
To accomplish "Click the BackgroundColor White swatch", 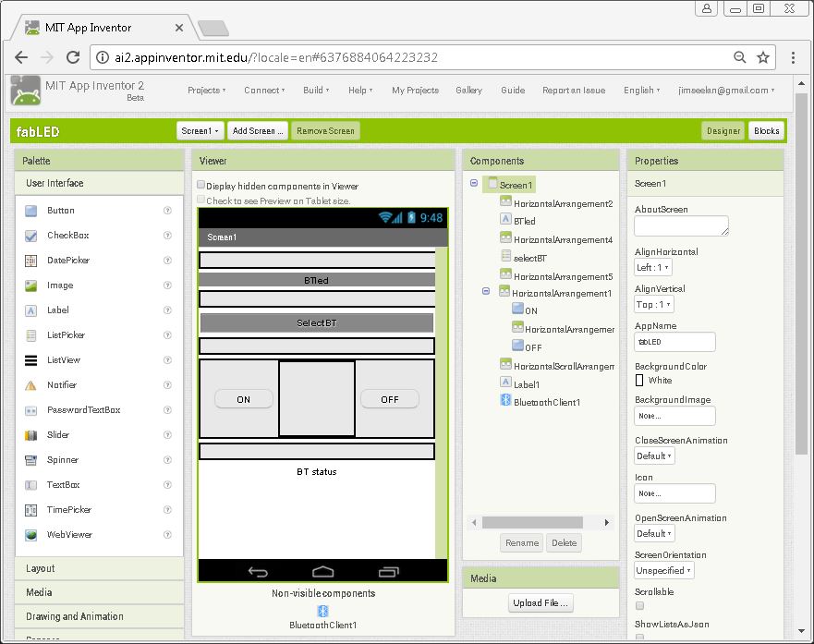I will point(639,381).
